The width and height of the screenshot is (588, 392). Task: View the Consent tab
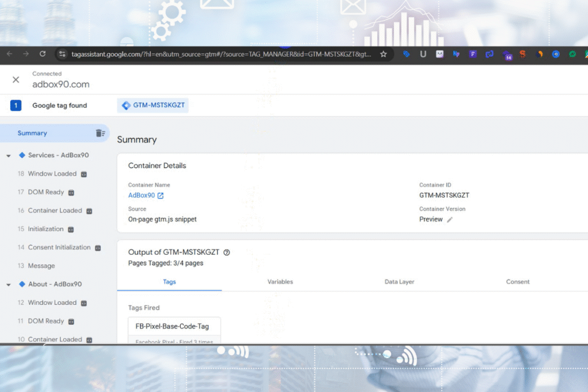click(x=518, y=282)
